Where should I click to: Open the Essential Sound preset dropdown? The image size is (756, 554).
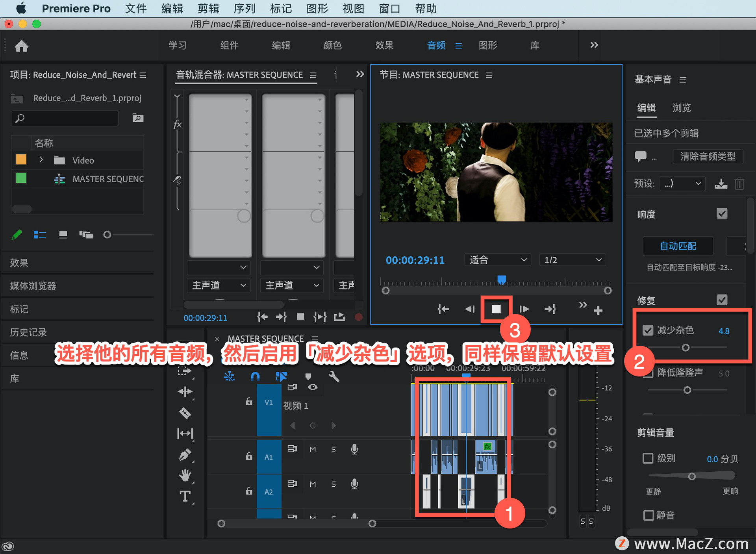[x=682, y=183]
